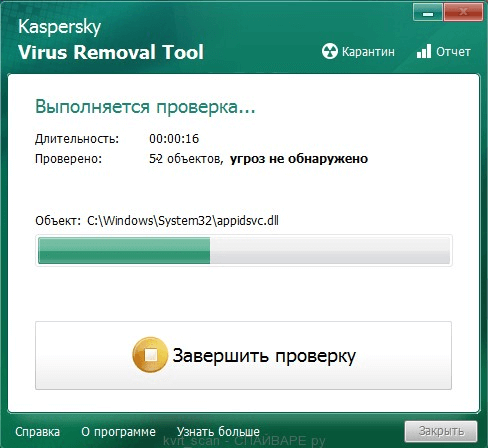This screenshot has width=488, height=448.
Task: Click the quarantine radiation icon
Action: tap(330, 52)
